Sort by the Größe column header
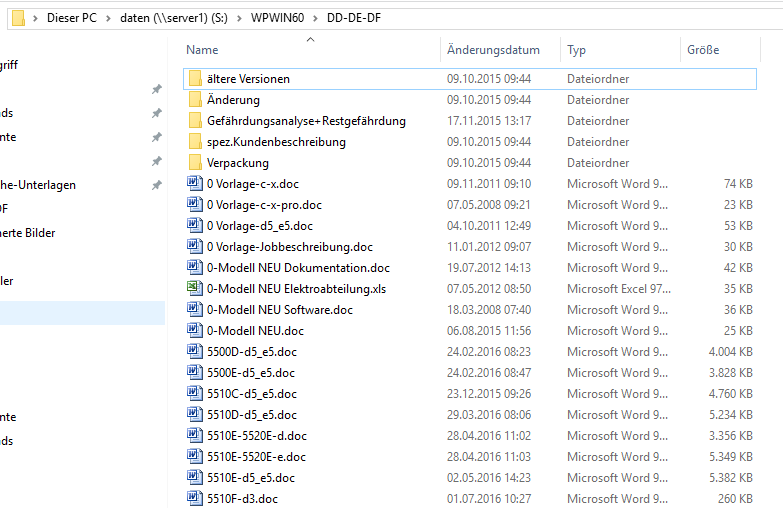Image resolution: width=783 pixels, height=508 pixels. (x=702, y=50)
